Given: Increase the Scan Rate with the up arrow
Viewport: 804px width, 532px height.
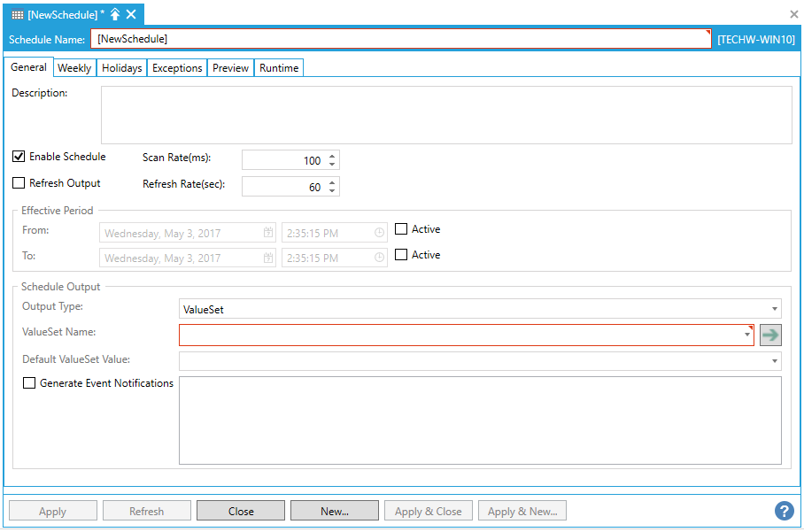Looking at the screenshot, I should coord(332,157).
